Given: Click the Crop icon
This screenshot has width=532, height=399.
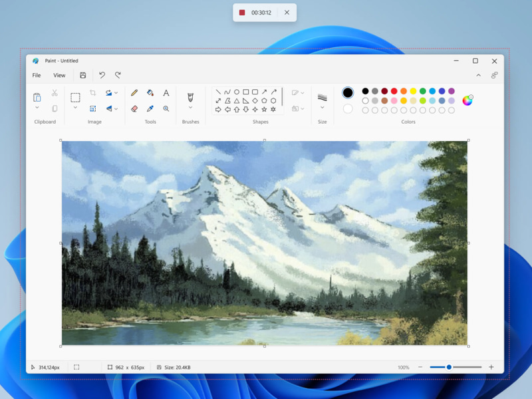Looking at the screenshot, I should click(x=92, y=92).
